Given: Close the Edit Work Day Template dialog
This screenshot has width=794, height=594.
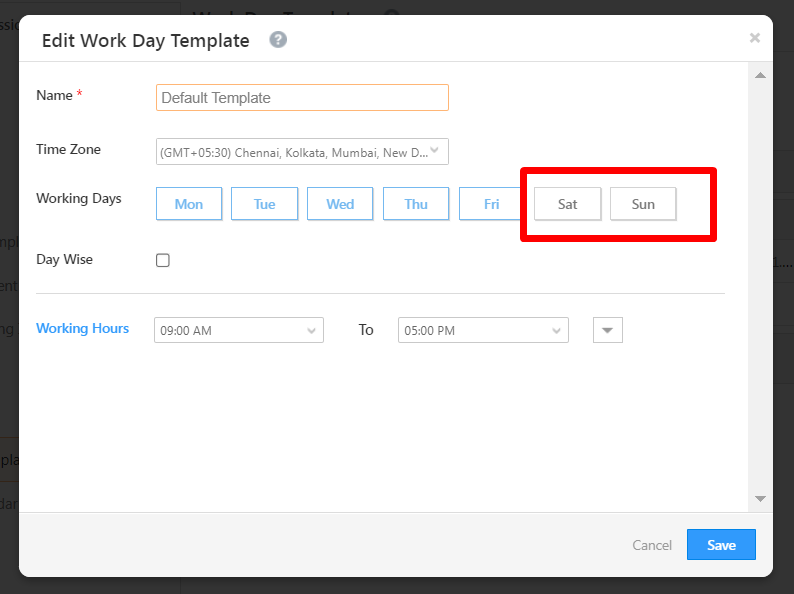Looking at the screenshot, I should pyautogui.click(x=755, y=38).
